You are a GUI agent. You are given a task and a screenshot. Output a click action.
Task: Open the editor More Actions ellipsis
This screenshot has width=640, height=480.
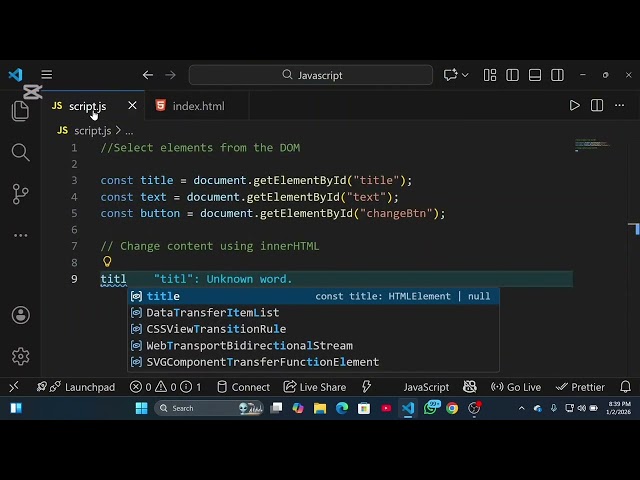click(619, 105)
